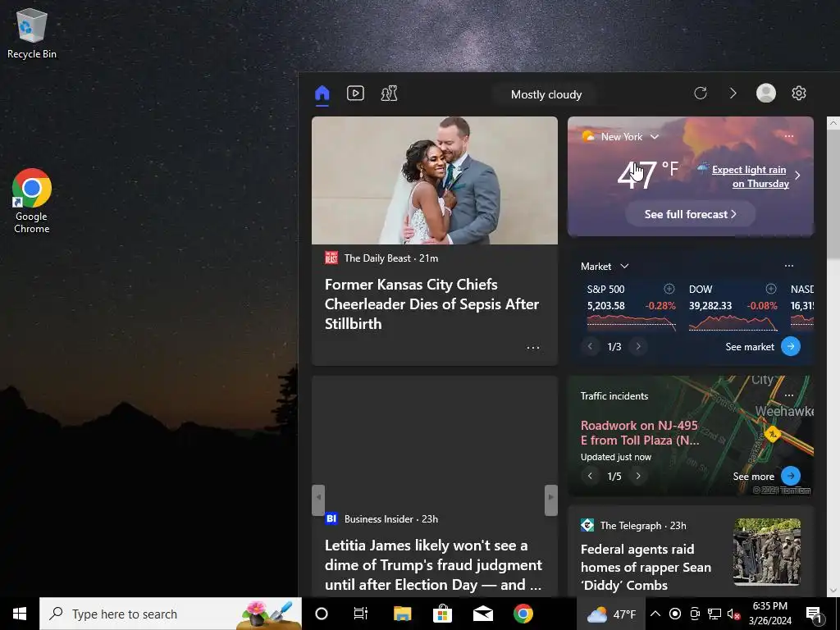Screen dimensions: 840x630
Task: Open Traffic incidents more options
Action: tap(788, 395)
